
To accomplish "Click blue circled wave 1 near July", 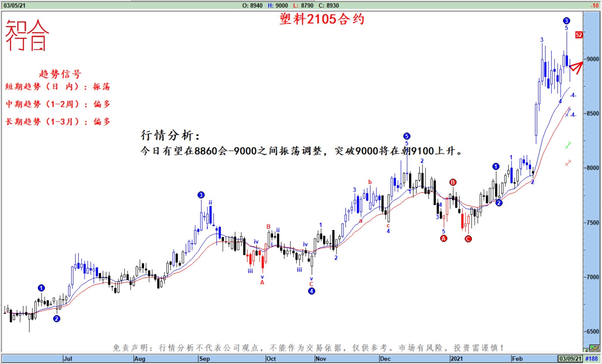I will 41,288.
